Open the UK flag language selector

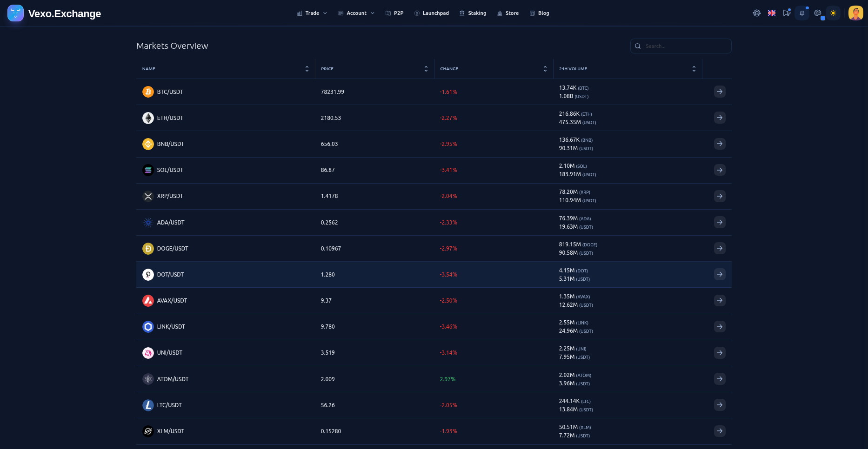coord(772,13)
